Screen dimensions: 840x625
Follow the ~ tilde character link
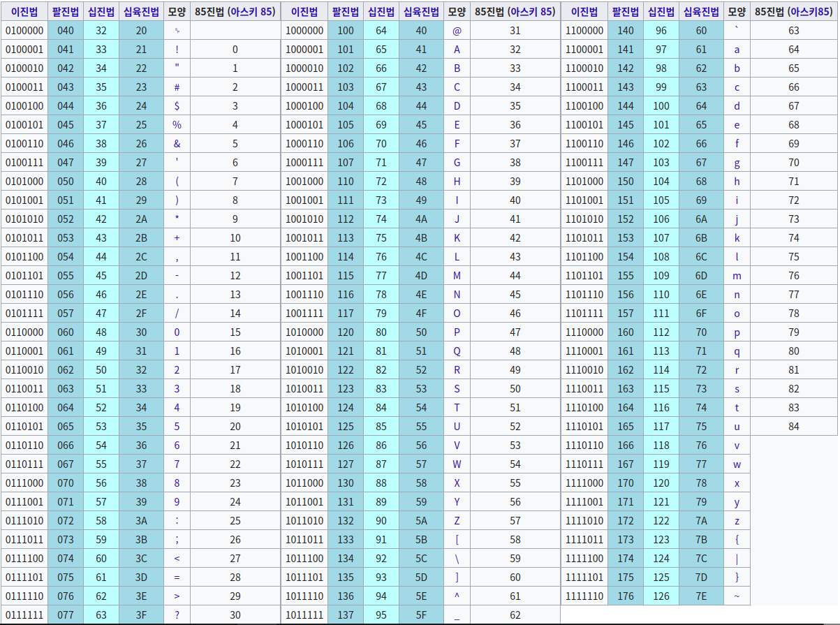[737, 596]
